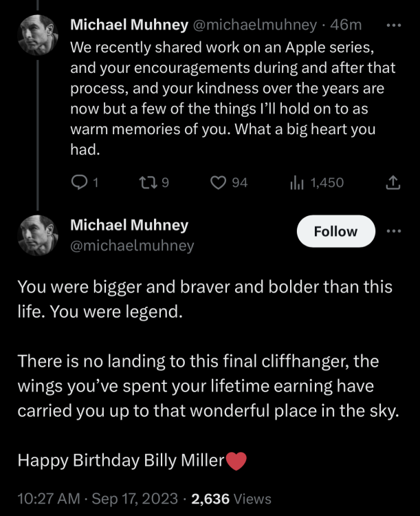Open the more options menu on the 46m tweet
420x516 pixels.
point(393,25)
